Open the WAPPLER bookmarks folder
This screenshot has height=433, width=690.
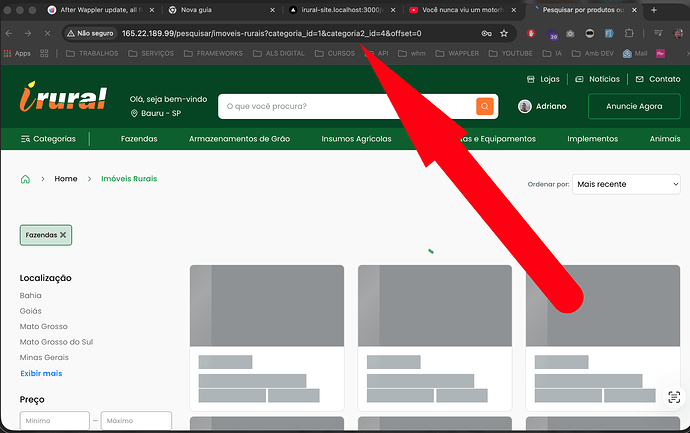click(x=470, y=53)
